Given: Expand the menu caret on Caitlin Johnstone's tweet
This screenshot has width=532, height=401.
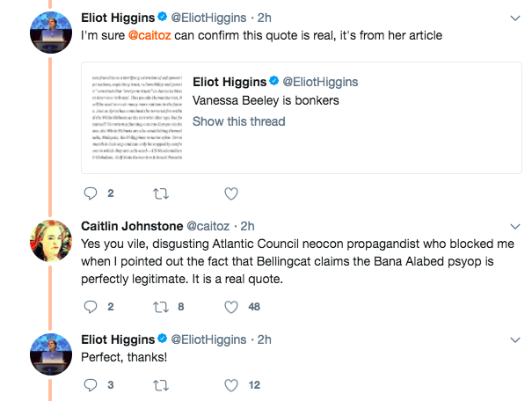Looking at the screenshot, I should point(514,226).
